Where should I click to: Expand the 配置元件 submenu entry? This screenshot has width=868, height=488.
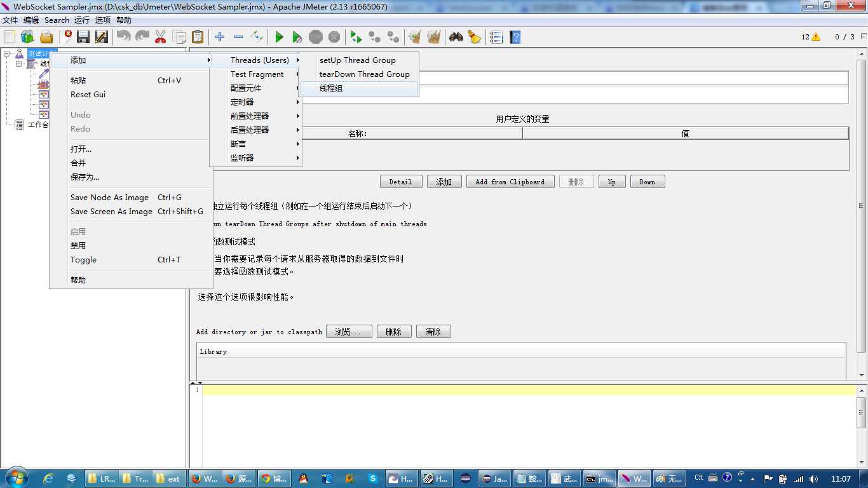[255, 88]
